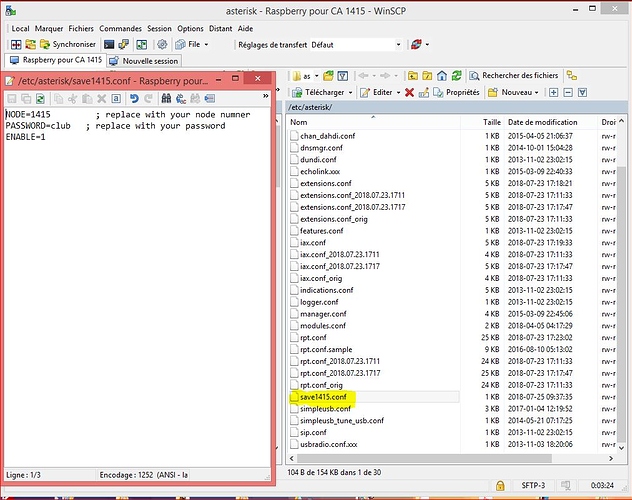Screen dimensions: 632x500
Task: Go to root directory icon
Action: (x=427, y=76)
